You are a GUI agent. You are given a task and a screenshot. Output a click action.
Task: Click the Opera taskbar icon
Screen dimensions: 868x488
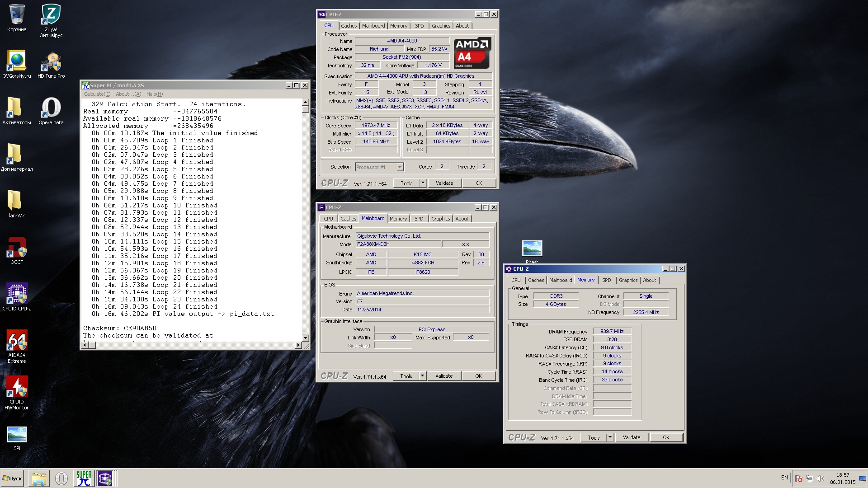[x=61, y=478]
